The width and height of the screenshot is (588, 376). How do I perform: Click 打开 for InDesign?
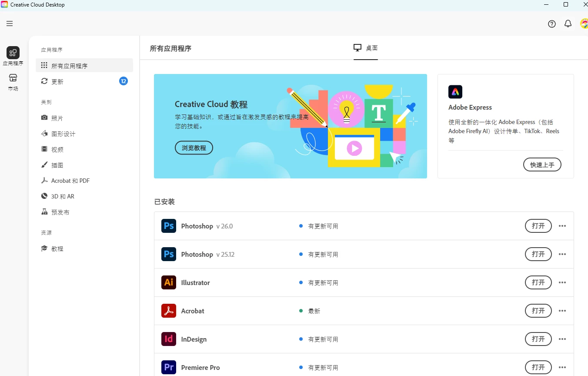(538, 339)
